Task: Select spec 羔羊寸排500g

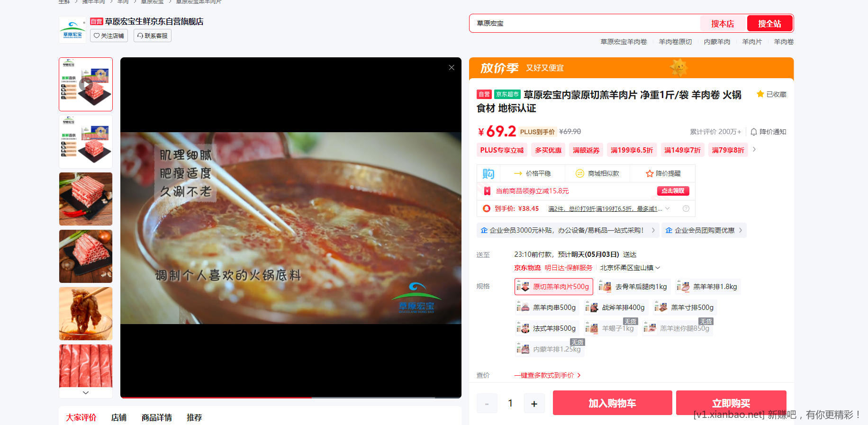Action: (685, 307)
